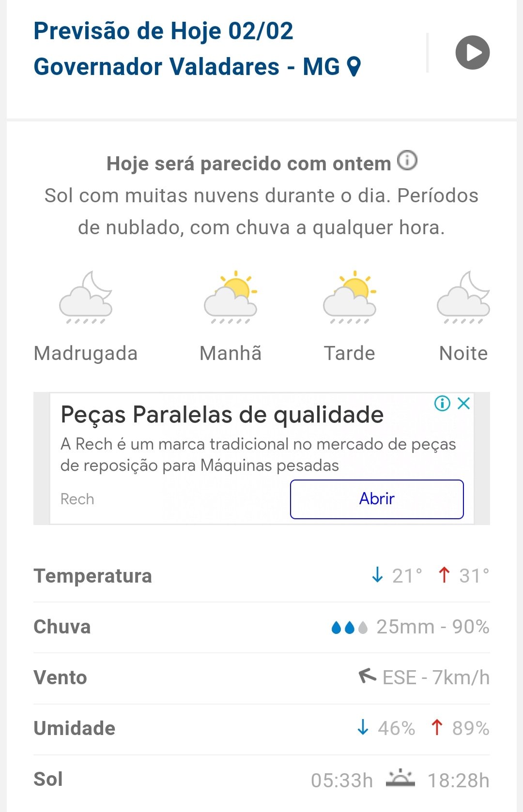Open info about today's comparison with yesterday
This screenshot has width=523, height=812.
point(407,161)
